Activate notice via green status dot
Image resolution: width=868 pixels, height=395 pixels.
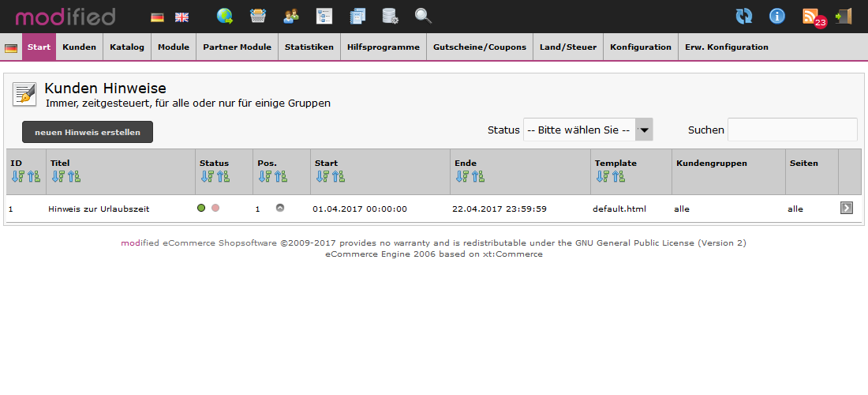[201, 209]
